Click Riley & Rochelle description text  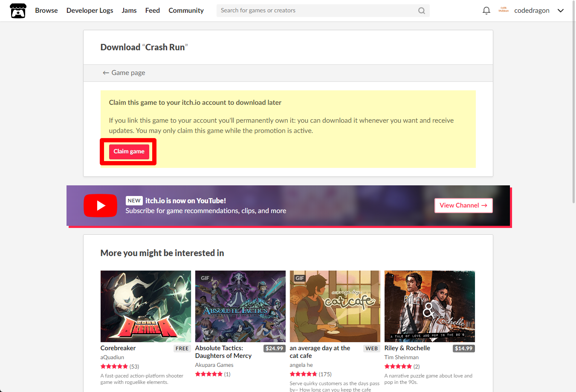point(428,379)
